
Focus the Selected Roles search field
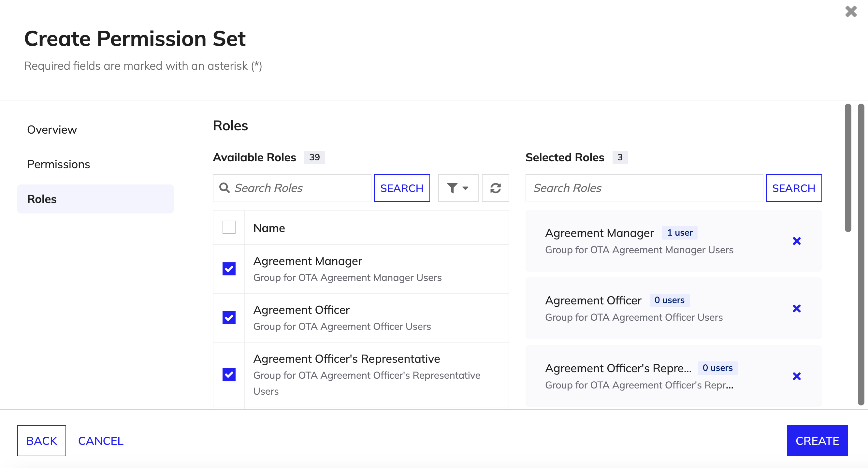click(644, 188)
